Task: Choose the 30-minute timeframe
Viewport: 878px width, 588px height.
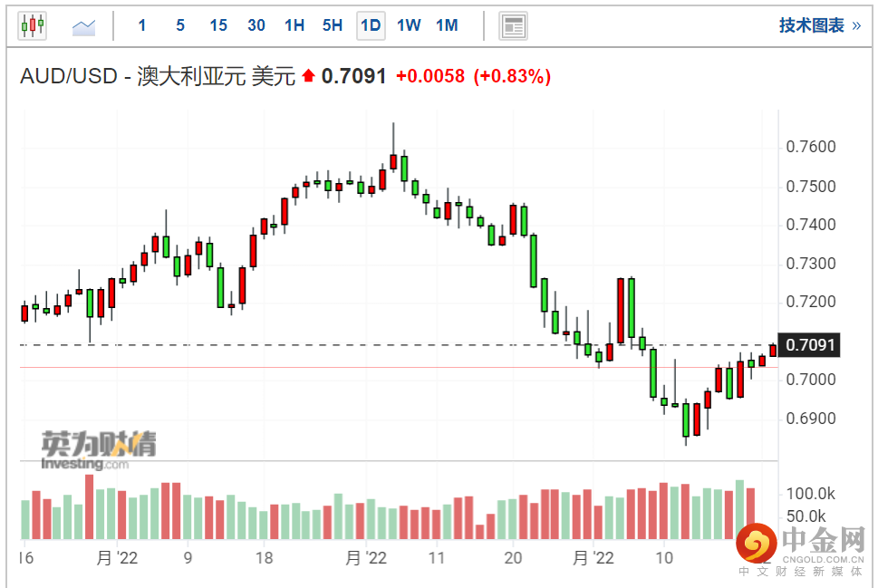Action: point(256,25)
